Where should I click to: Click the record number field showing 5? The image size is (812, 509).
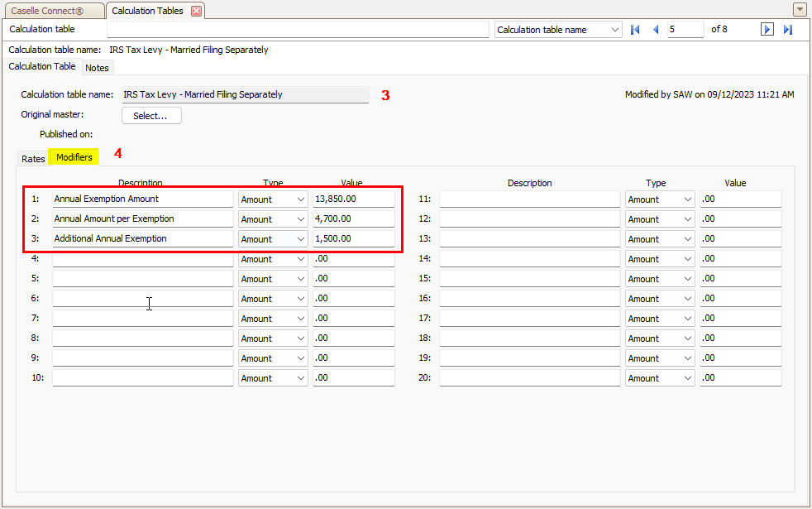coord(685,30)
